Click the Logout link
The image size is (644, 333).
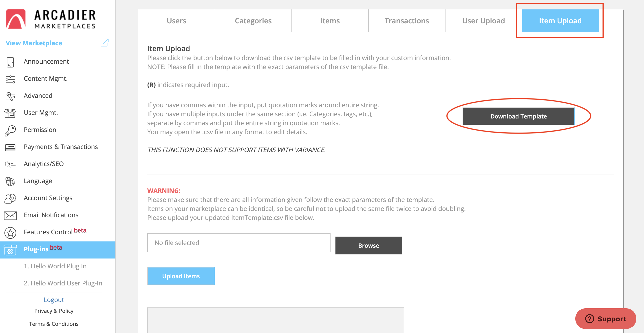pos(54,300)
